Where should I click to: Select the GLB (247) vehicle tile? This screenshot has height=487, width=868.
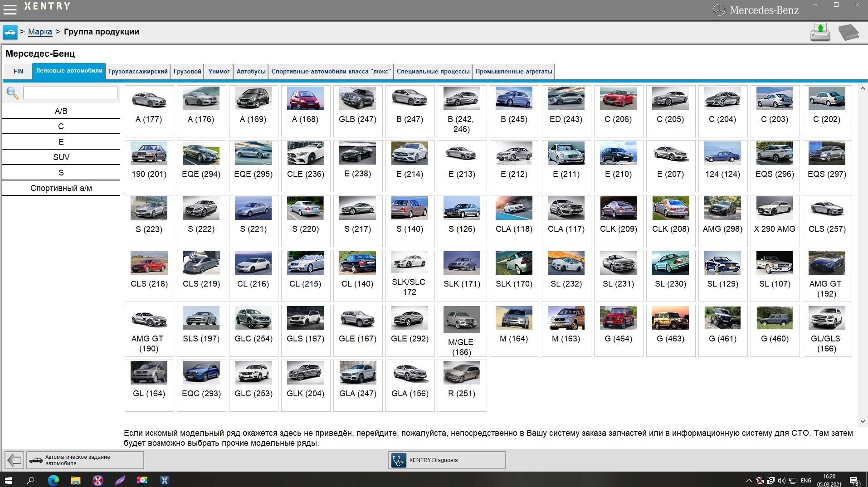point(357,111)
